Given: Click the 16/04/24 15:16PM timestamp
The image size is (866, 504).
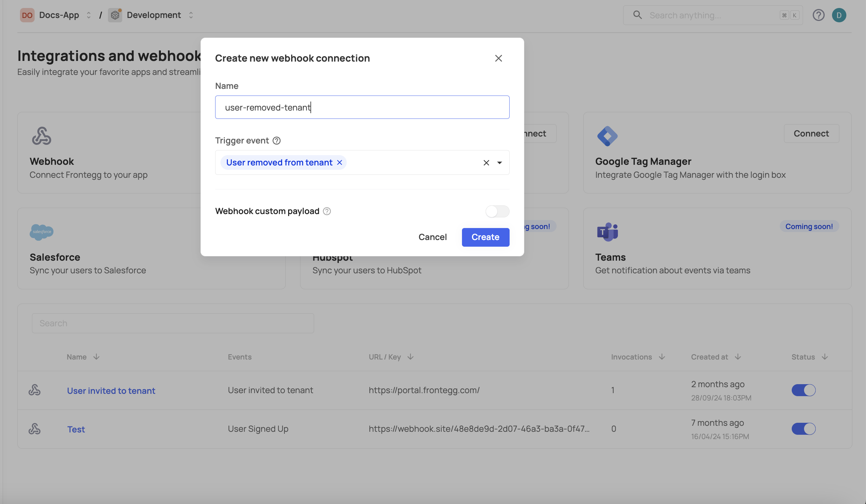Looking at the screenshot, I should [720, 436].
